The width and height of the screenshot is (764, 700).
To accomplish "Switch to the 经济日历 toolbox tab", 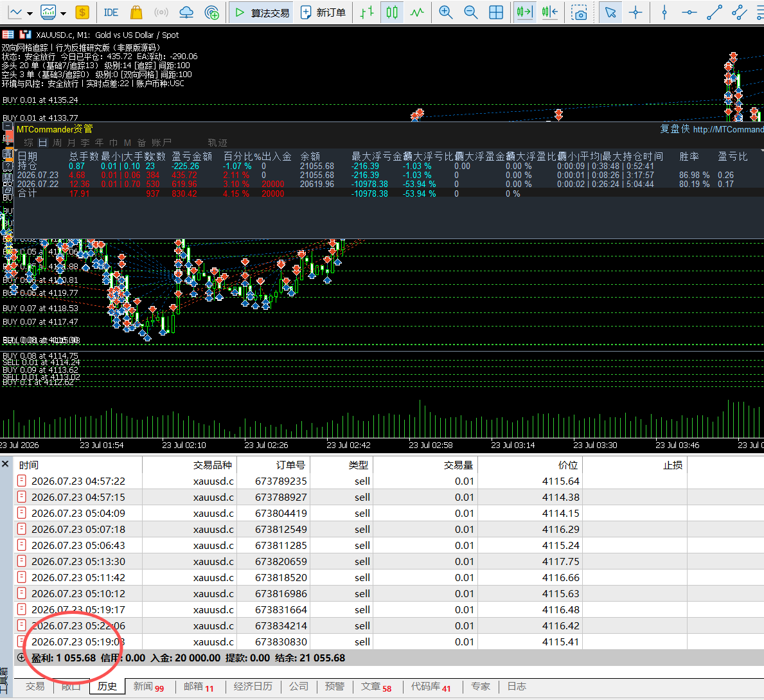I will pos(253,687).
